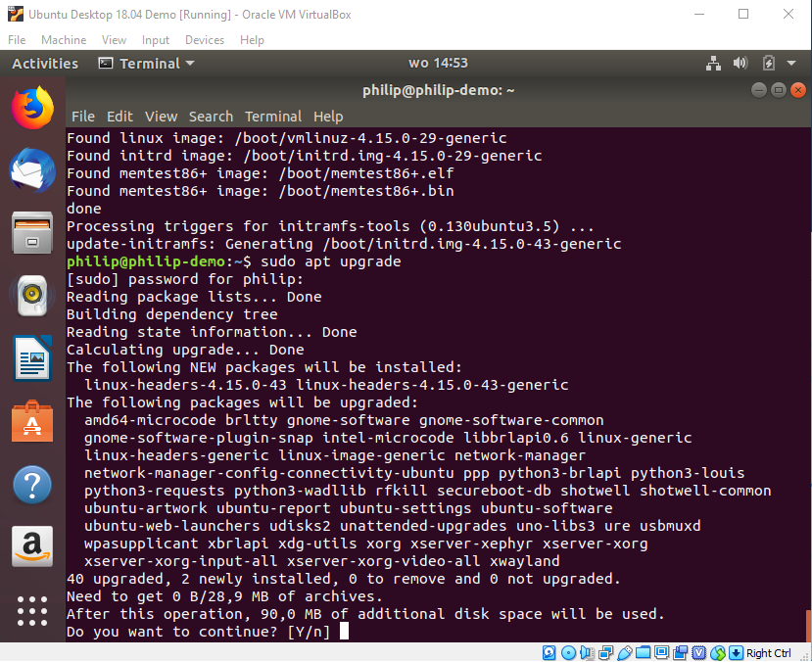
Task: Click 'xserver-xorg-video-all' package name
Action: coord(384,561)
